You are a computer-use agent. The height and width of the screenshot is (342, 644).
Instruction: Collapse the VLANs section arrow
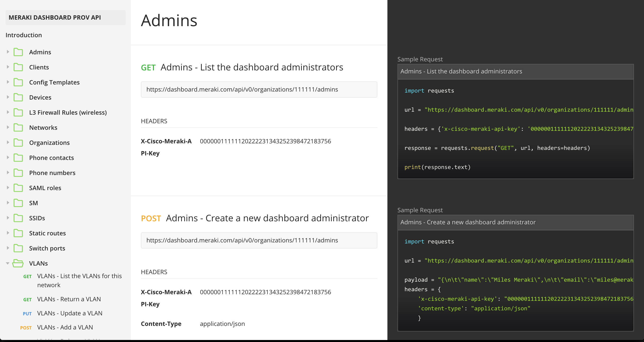point(8,263)
